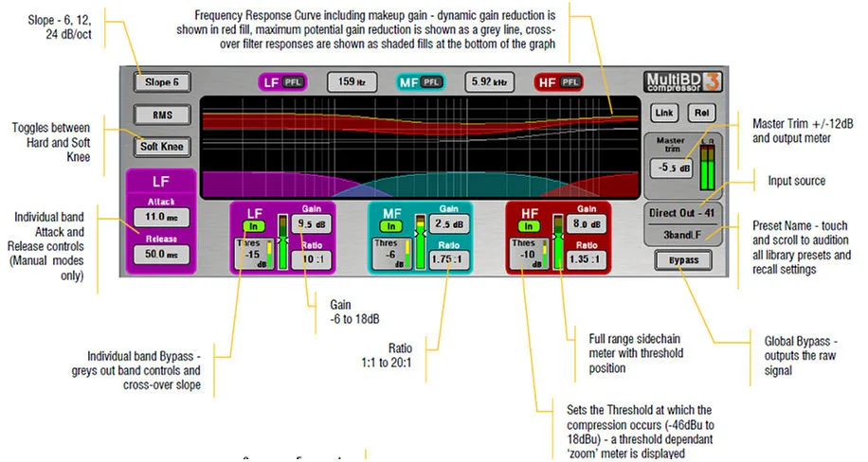Image resolution: width=868 pixels, height=462 pixels.
Task: Enable PFL on the MF band header
Action: point(431,82)
